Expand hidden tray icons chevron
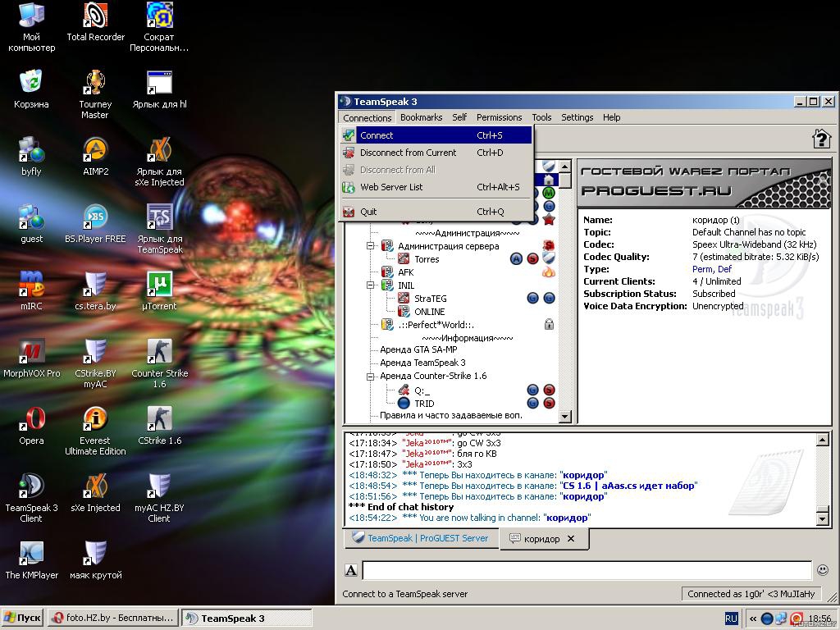The height and width of the screenshot is (630, 840). tap(753, 619)
